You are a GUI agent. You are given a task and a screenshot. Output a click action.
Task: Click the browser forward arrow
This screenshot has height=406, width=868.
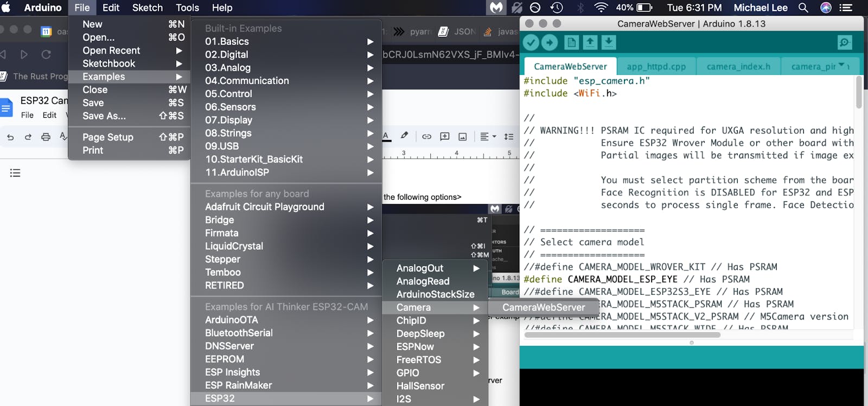point(24,54)
